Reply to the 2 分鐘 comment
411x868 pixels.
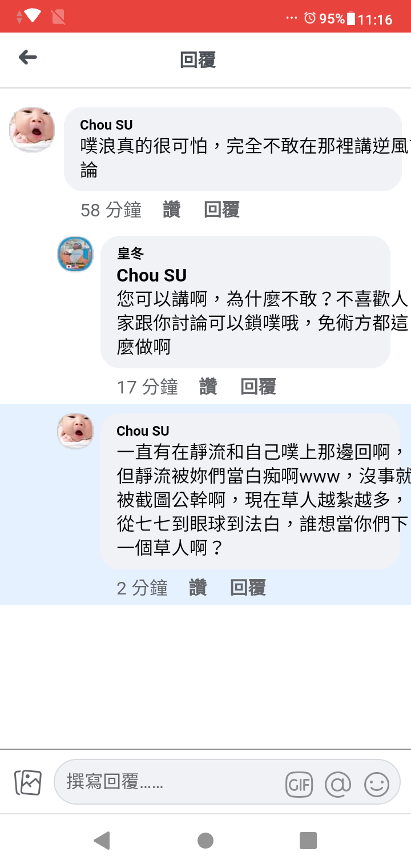(248, 588)
